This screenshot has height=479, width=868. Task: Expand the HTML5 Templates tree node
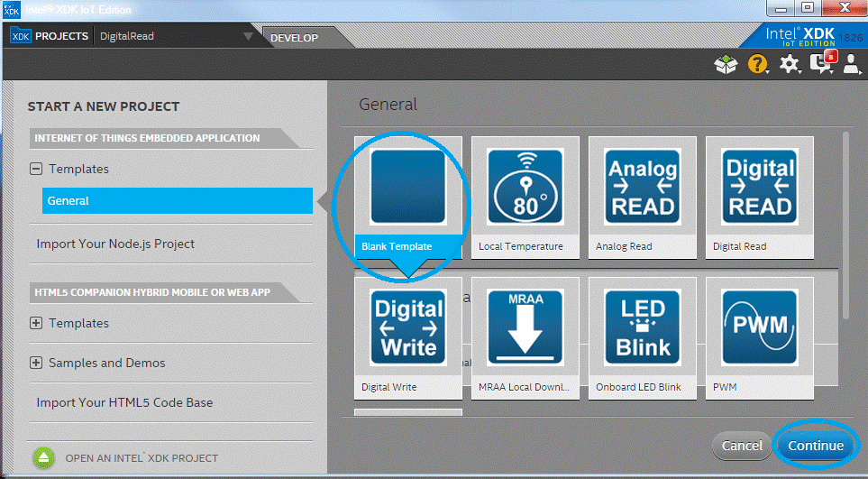[x=36, y=323]
